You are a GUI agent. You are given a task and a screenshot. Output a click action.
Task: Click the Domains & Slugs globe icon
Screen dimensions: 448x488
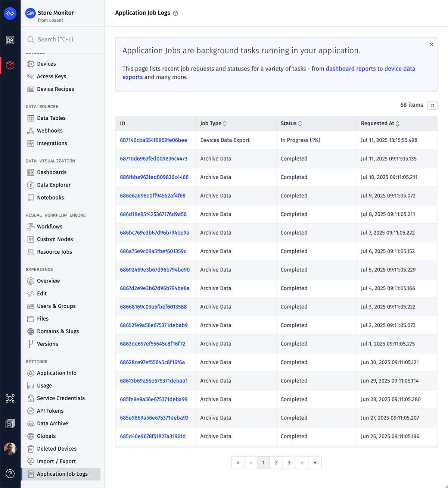coord(31,331)
